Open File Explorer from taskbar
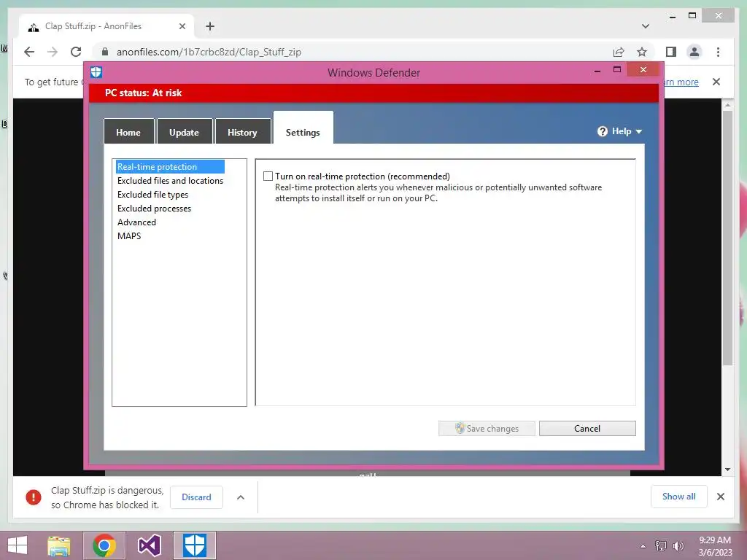 [58, 545]
